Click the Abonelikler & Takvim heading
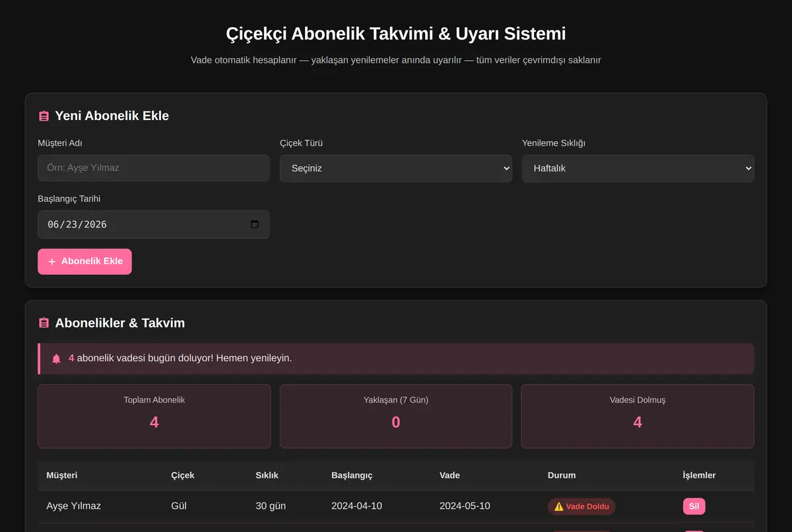Image resolution: width=792 pixels, height=532 pixels. click(x=120, y=323)
